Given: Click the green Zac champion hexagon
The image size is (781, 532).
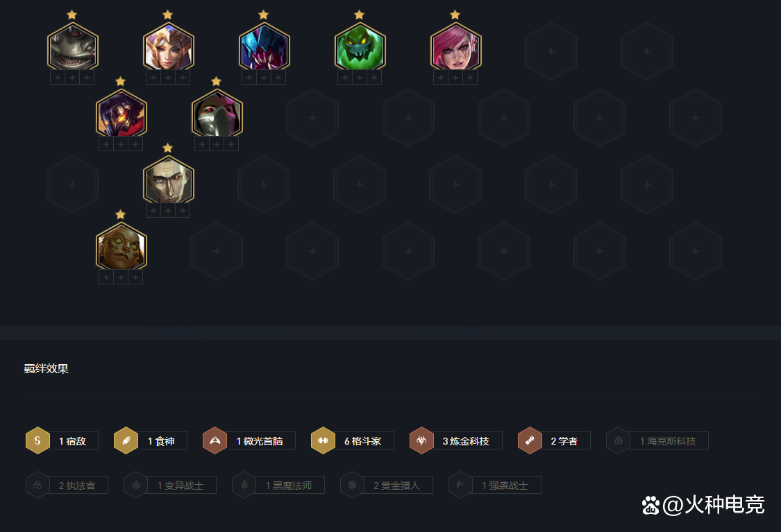Looking at the screenshot, I should 360,46.
